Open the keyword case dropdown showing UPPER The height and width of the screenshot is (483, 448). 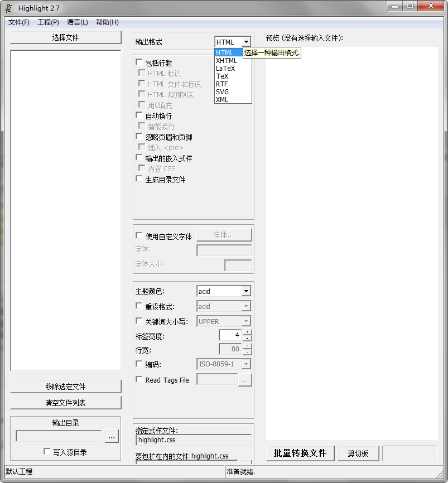pyautogui.click(x=247, y=321)
